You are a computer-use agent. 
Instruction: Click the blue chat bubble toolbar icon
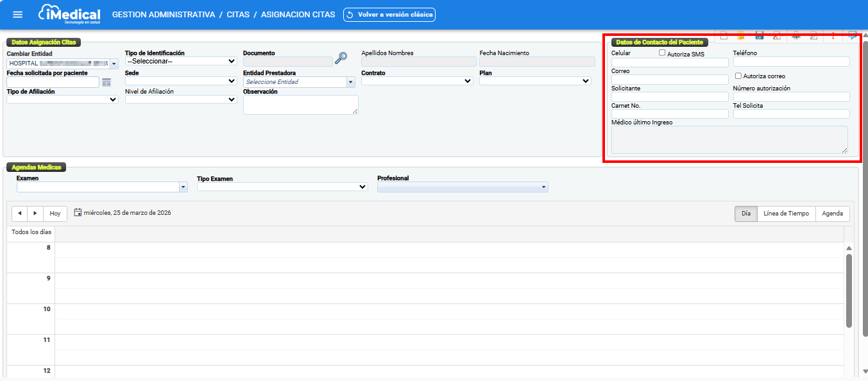click(853, 36)
